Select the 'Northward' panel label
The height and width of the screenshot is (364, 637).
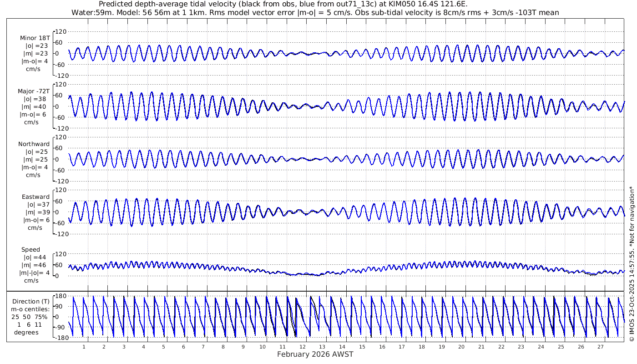click(34, 144)
